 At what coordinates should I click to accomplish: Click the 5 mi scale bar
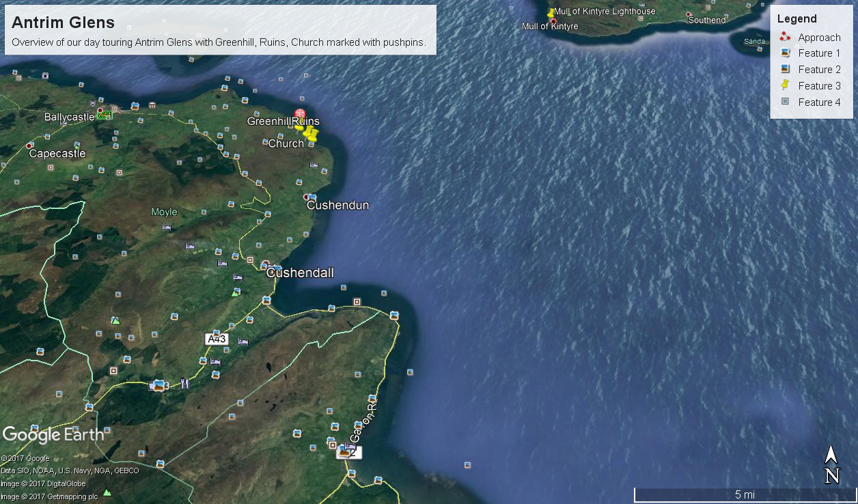(x=745, y=494)
